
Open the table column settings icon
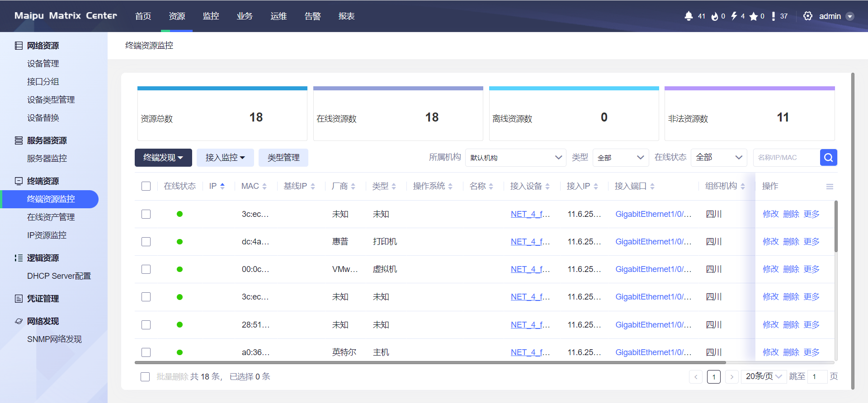click(830, 187)
